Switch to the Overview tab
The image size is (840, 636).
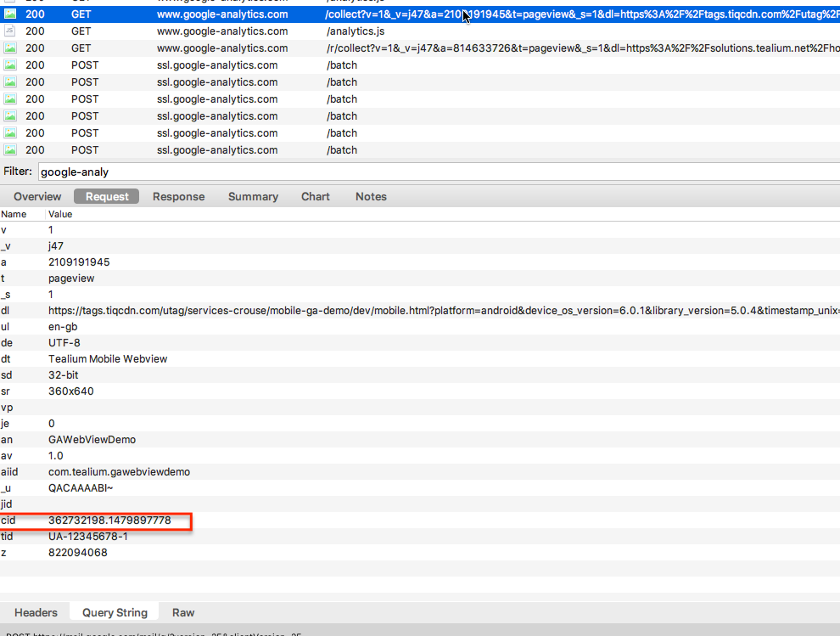pyautogui.click(x=37, y=196)
